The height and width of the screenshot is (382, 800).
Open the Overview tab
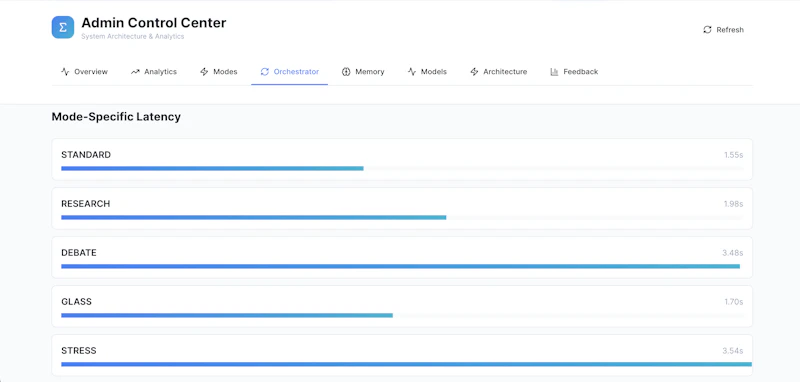pos(84,71)
